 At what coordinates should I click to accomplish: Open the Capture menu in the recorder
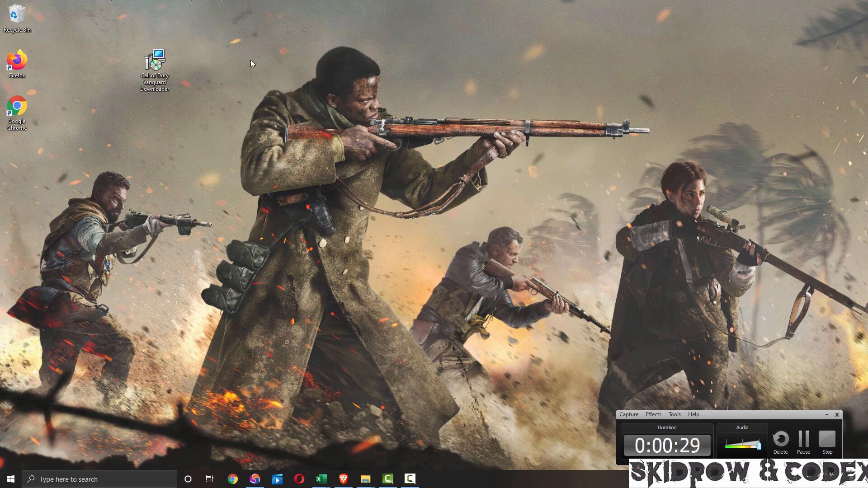pos(628,414)
